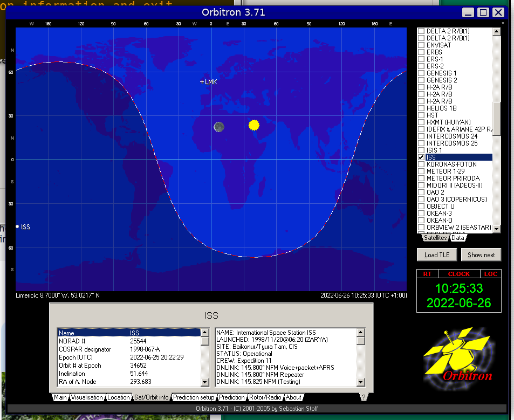Click the green date display 2022-06-26
The width and height of the screenshot is (514, 420).
click(x=458, y=303)
